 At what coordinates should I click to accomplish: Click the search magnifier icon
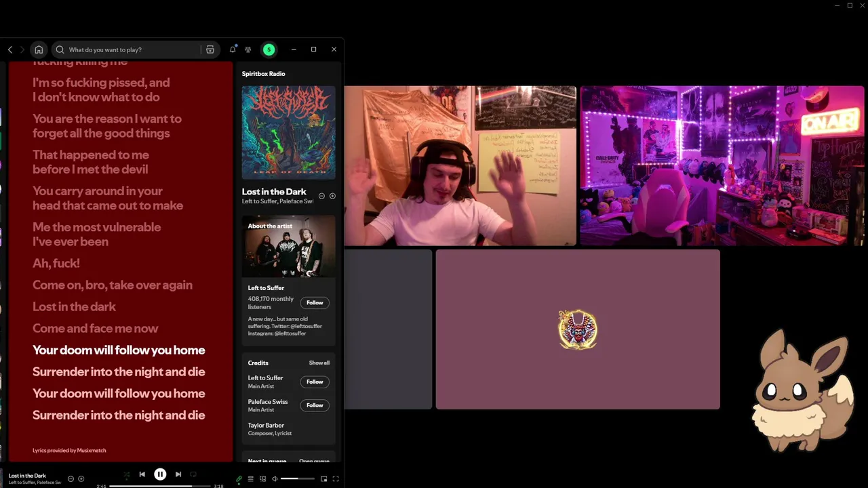point(60,49)
